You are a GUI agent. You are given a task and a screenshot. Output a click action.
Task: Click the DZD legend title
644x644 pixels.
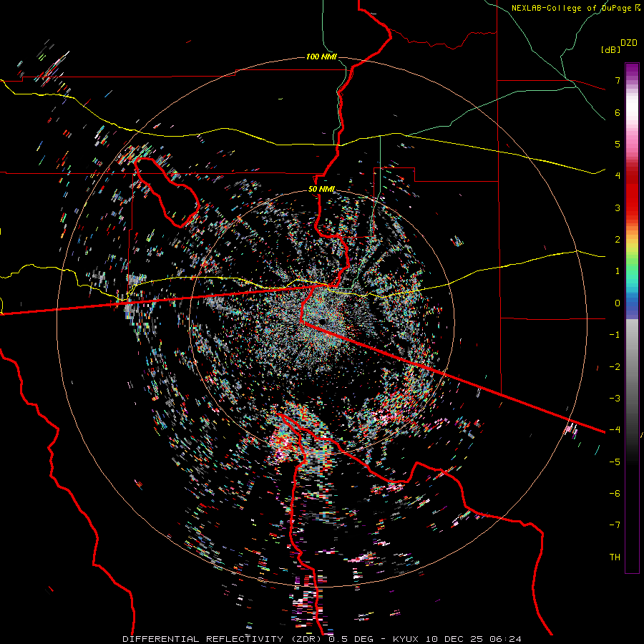click(629, 43)
